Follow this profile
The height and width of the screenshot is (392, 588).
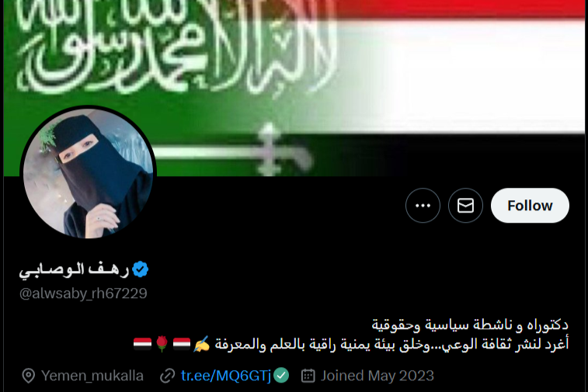pos(530,206)
